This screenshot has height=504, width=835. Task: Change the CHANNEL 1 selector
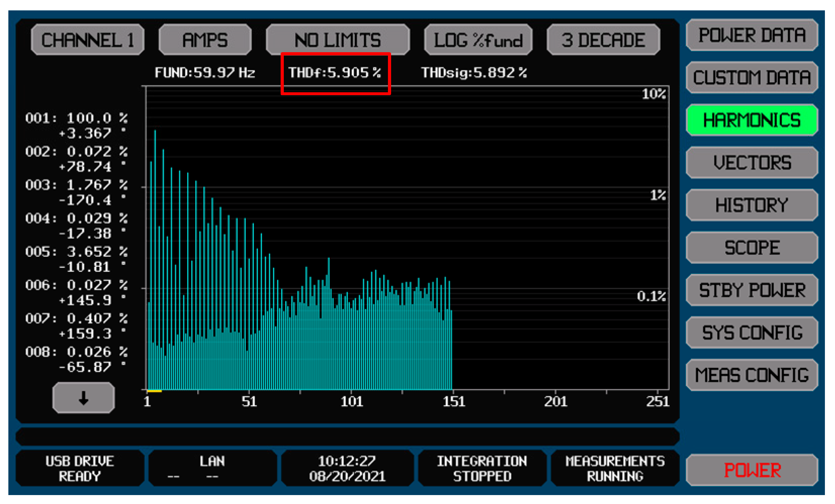click(x=88, y=40)
